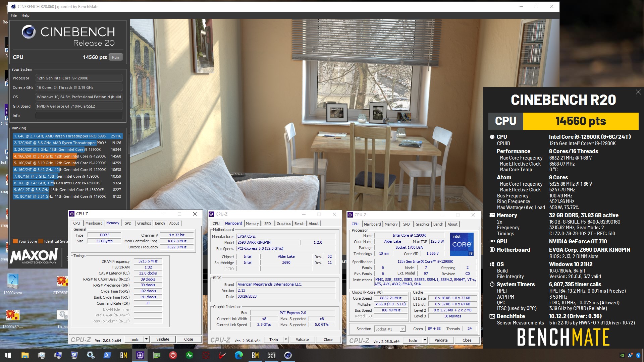Viewport: 644px width, 362px height.
Task: Switch to Cinebench taskbar icon
Action: click(x=288, y=355)
